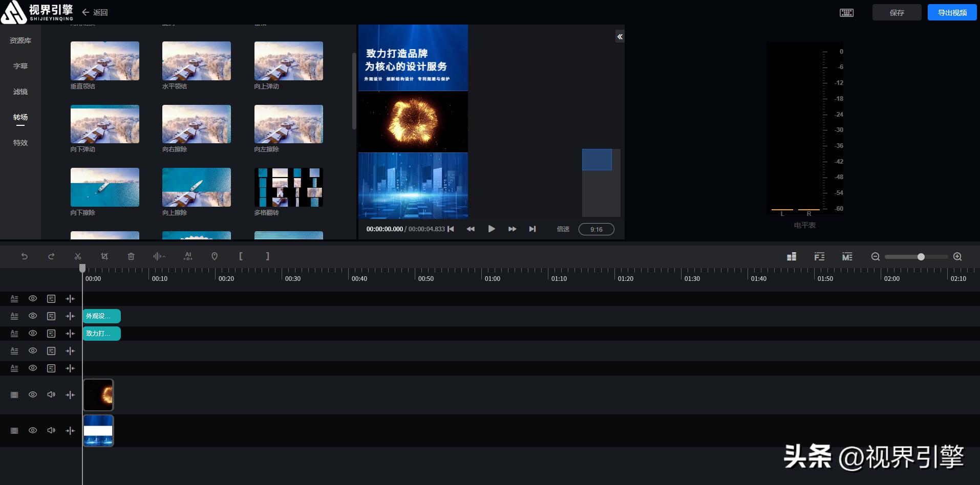
Task: Select the 转场 tab
Action: click(x=20, y=117)
